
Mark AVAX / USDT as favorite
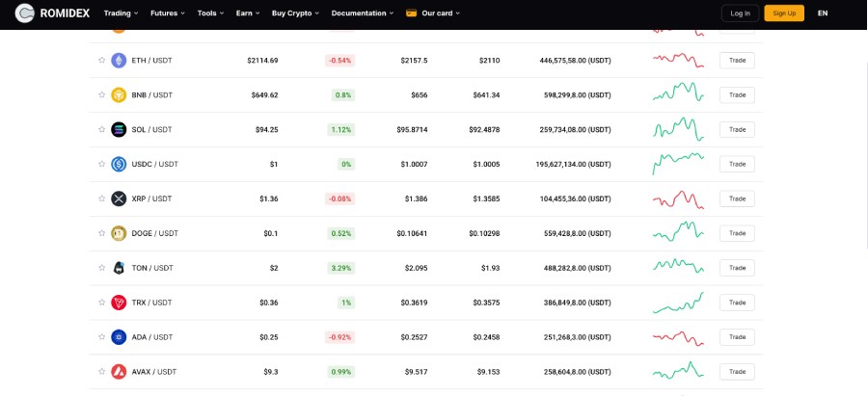pos(102,372)
